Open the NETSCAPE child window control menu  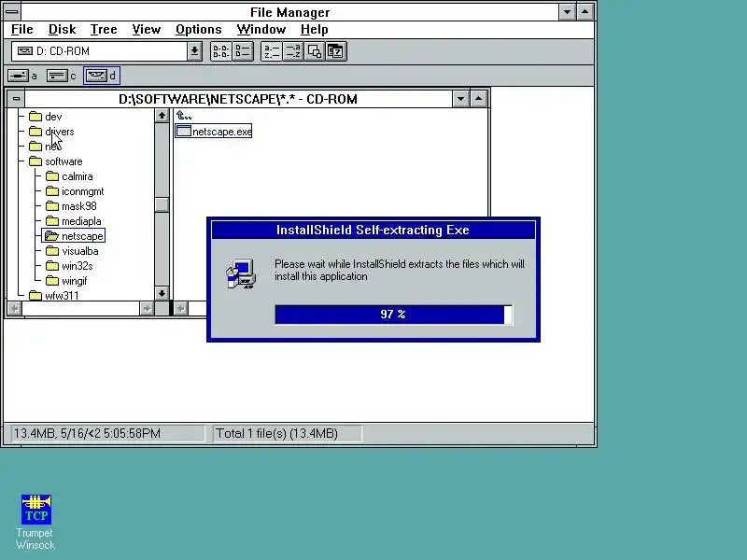tap(16, 99)
